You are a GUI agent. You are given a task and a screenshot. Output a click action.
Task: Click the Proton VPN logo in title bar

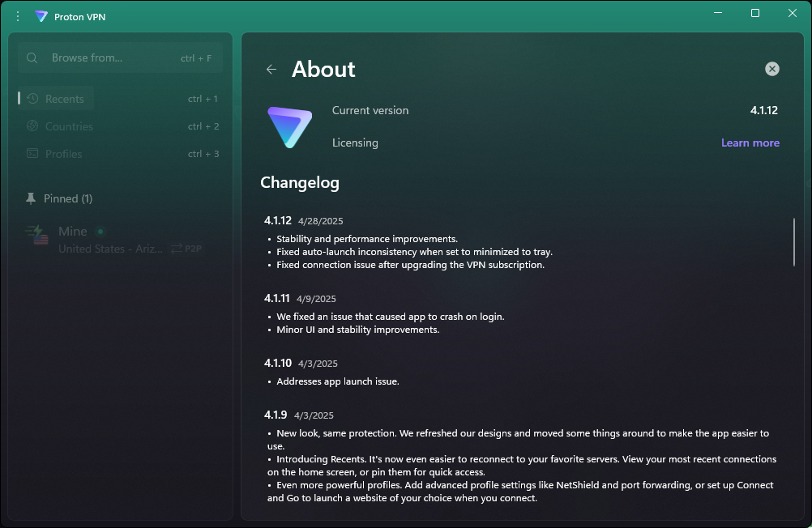click(41, 16)
